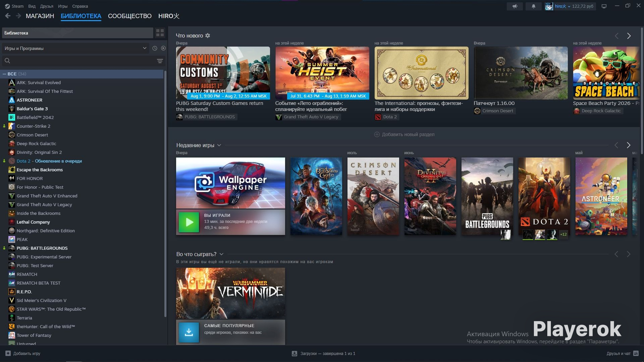The image size is (644, 362).
Task: Click the Dota 2 tag under International news
Action: point(386,117)
